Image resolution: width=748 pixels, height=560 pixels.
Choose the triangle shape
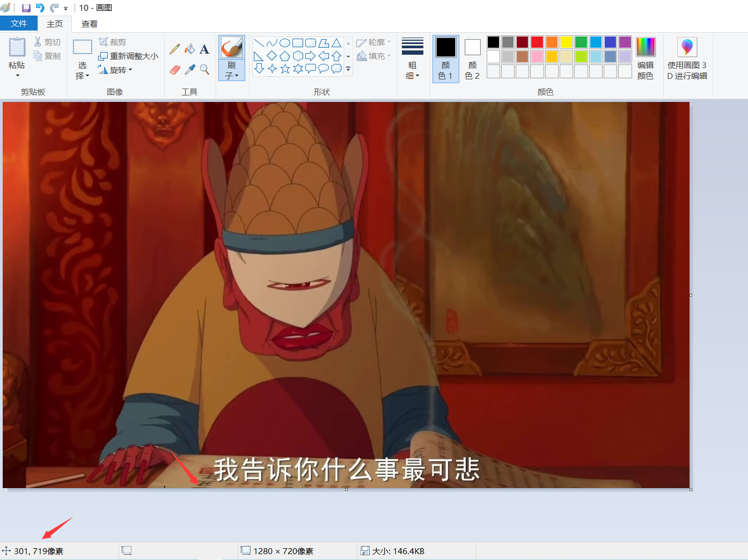(x=336, y=43)
